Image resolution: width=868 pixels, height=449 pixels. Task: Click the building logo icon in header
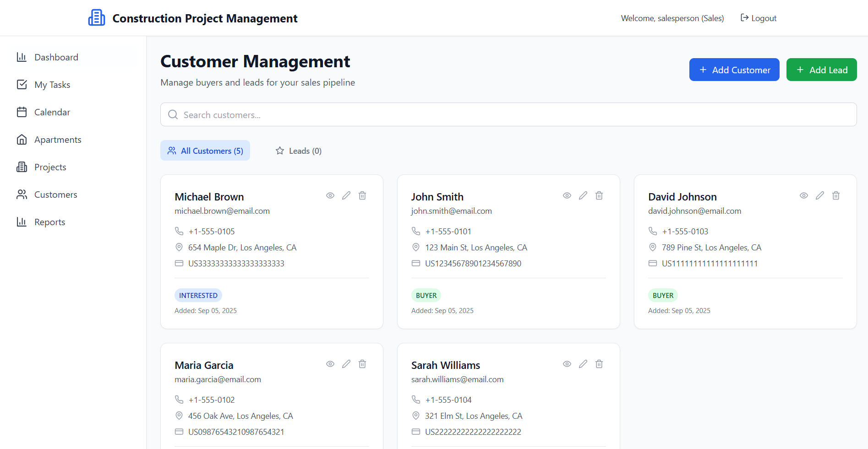tap(97, 18)
